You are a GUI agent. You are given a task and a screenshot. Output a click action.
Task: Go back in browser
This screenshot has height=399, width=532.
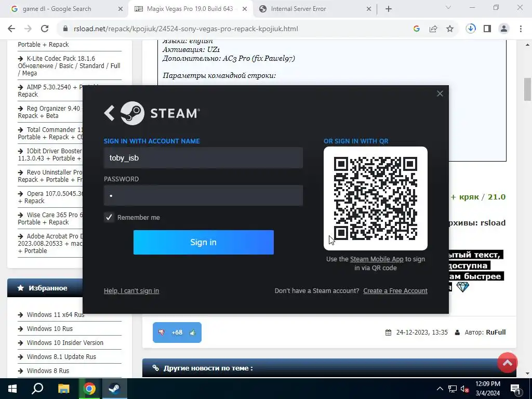(11, 29)
